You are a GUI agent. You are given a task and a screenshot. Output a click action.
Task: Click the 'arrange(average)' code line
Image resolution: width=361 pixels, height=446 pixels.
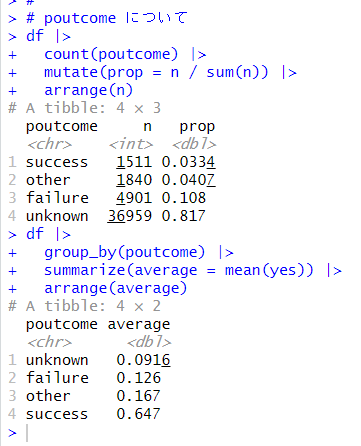(116, 288)
